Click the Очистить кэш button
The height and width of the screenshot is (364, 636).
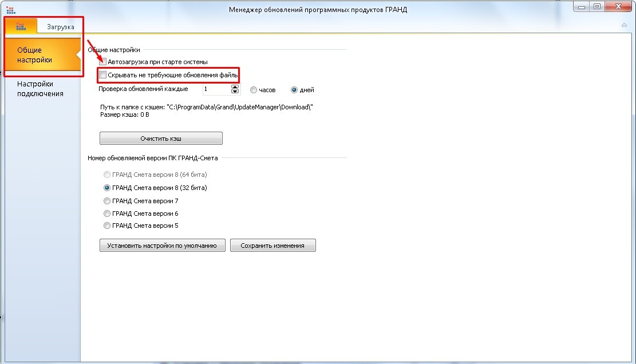tap(161, 139)
